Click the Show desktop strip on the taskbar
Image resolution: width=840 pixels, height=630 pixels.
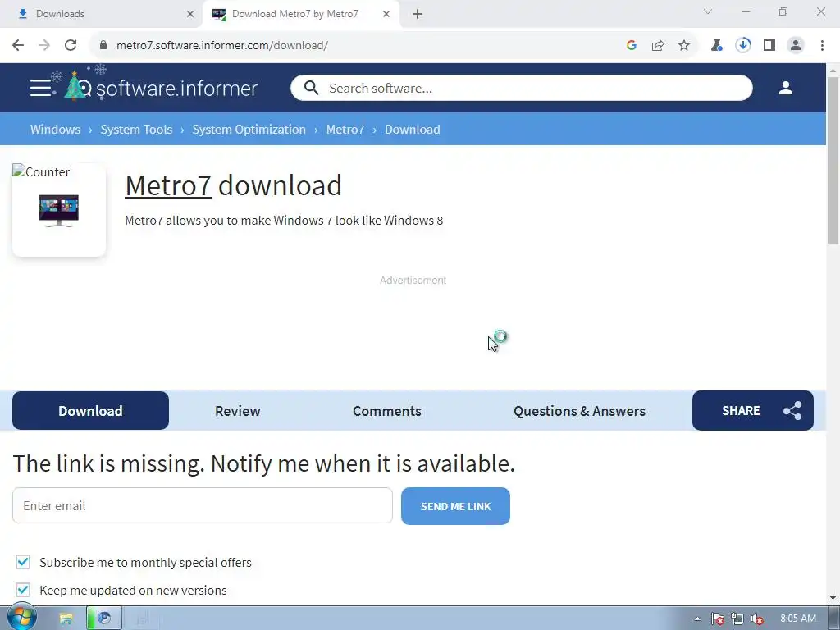[x=834, y=619]
